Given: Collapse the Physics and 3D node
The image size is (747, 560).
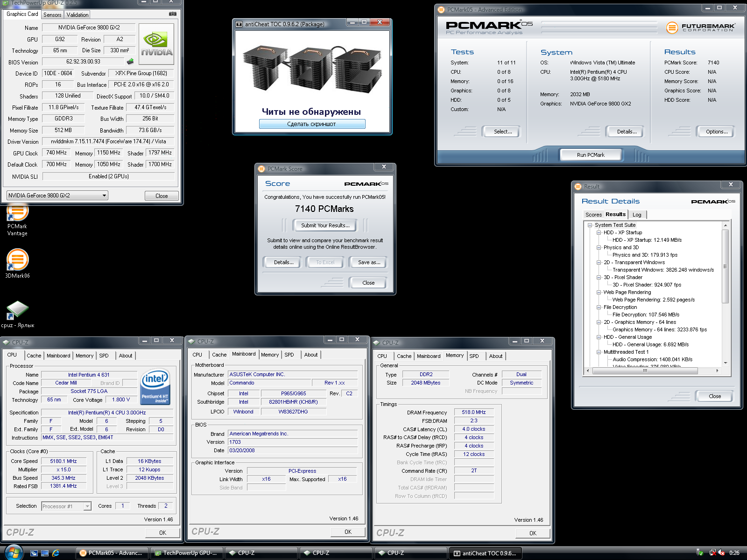Looking at the screenshot, I should pyautogui.click(x=599, y=247).
